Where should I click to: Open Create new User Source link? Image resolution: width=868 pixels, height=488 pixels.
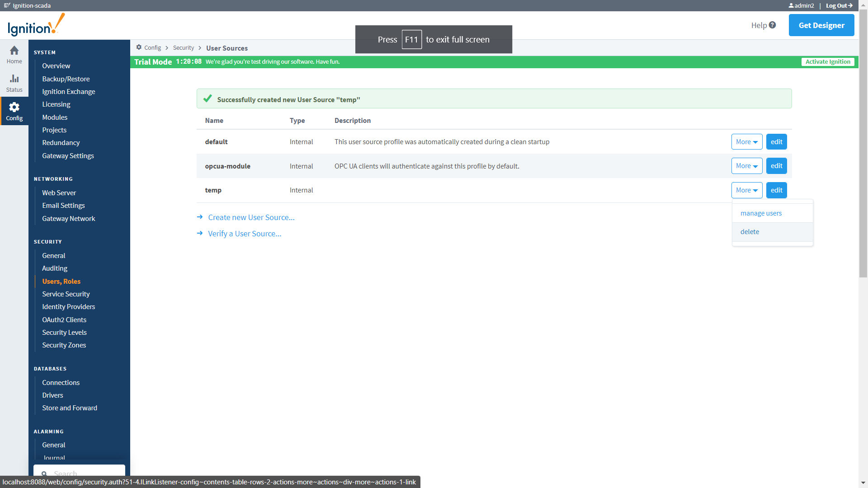click(251, 217)
